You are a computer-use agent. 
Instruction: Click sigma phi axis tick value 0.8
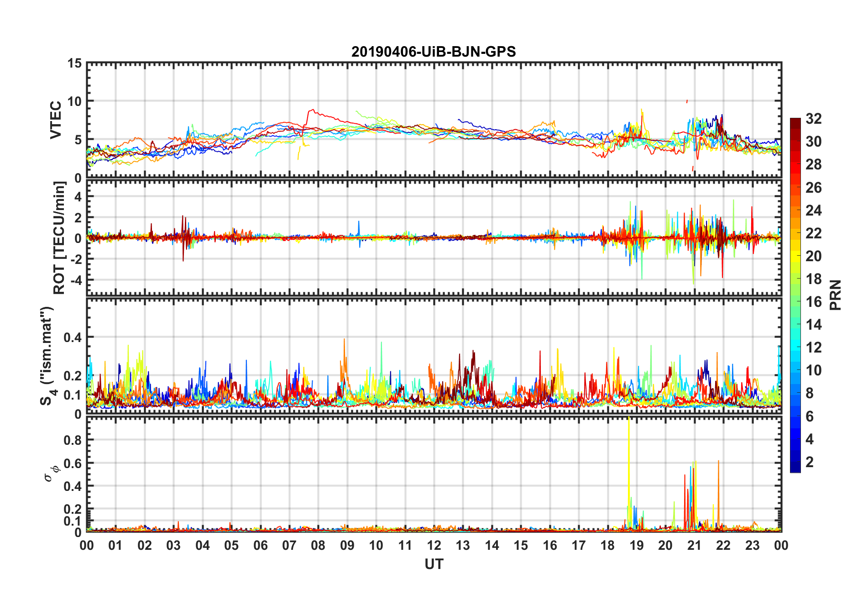[x=73, y=440]
